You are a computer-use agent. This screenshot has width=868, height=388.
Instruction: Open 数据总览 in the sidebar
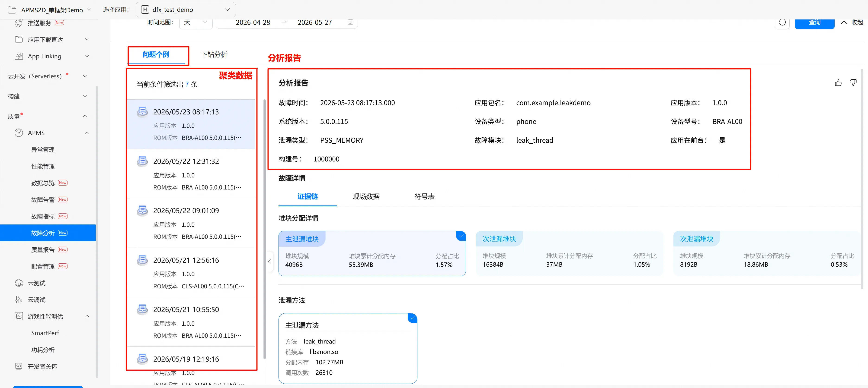point(43,183)
